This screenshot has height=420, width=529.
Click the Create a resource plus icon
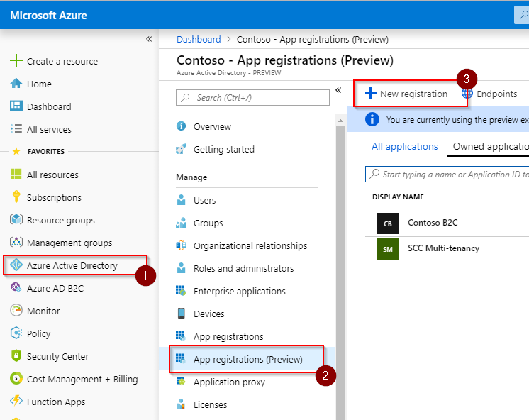(x=16, y=61)
